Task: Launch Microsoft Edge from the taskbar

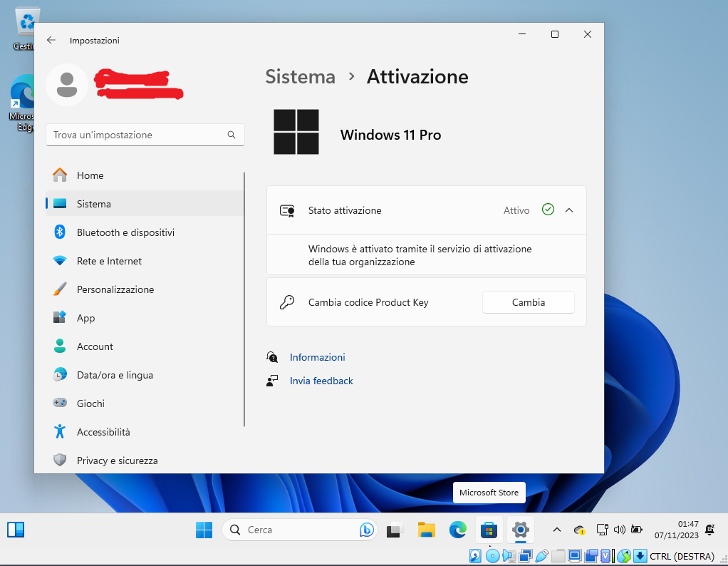Action: click(458, 530)
